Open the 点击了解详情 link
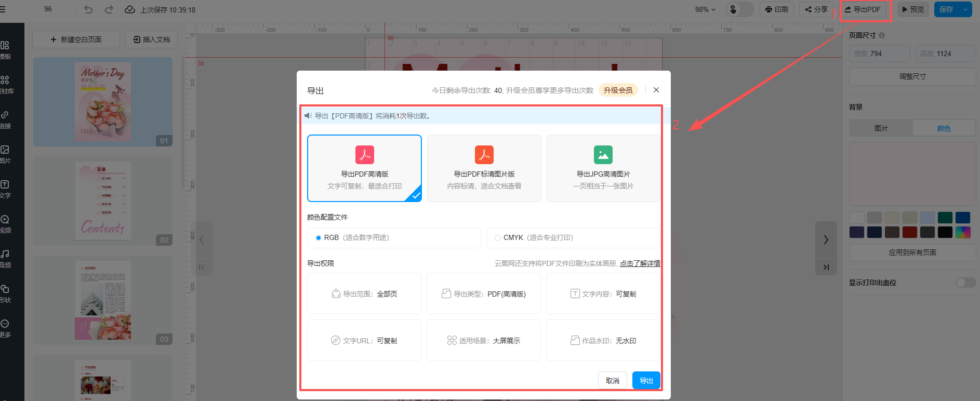 coord(640,263)
